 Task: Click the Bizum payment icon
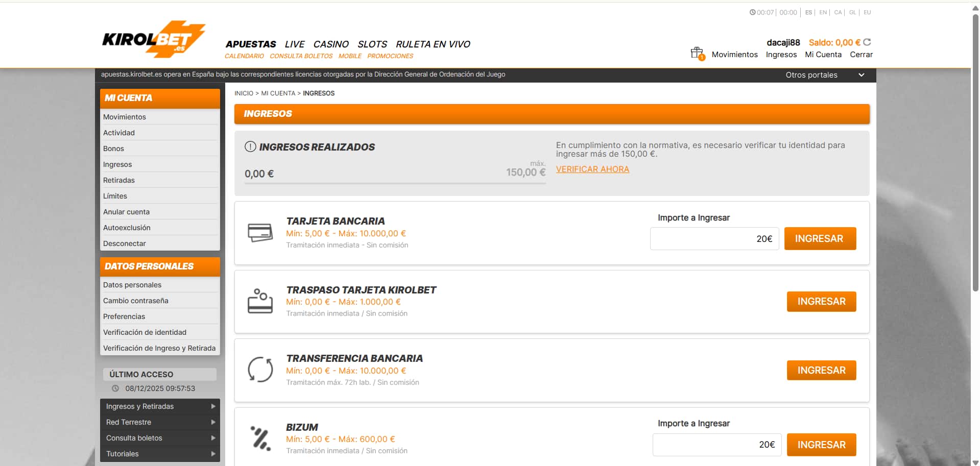260,438
